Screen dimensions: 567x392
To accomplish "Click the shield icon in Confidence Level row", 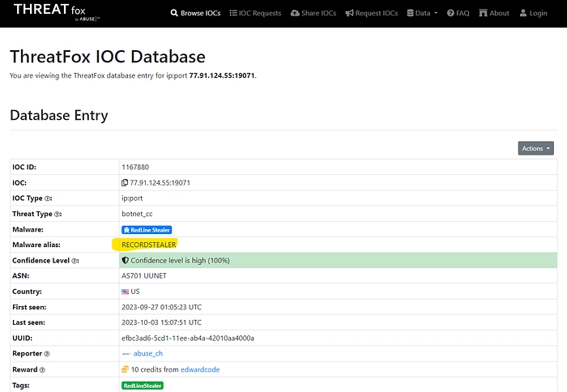I will pyautogui.click(x=125, y=261).
